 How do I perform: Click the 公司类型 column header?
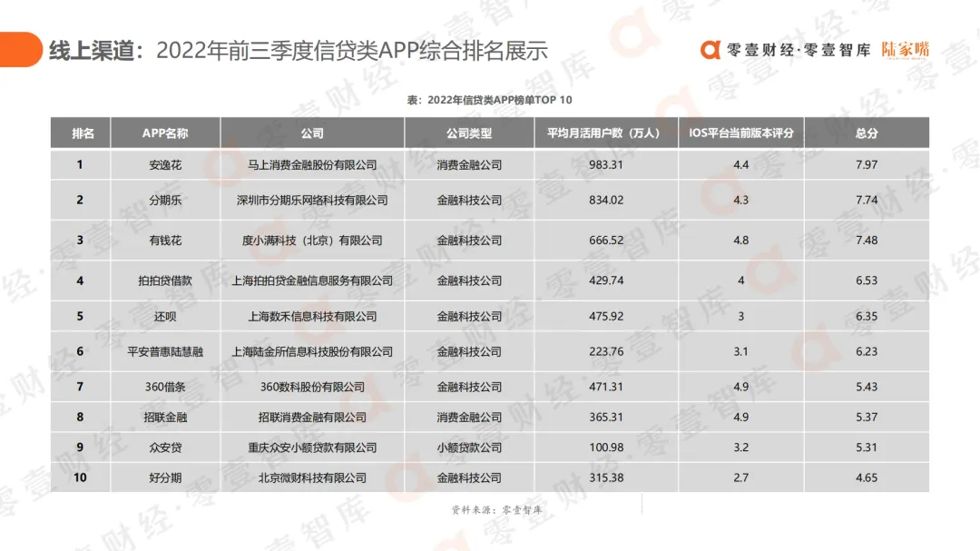(469, 133)
